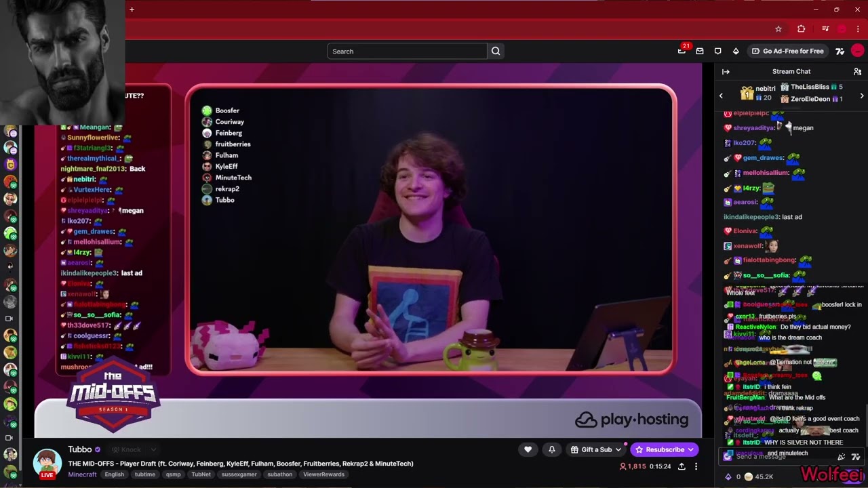Screen dimensions: 868x488
Task: Select the subathon tag
Action: 279,474
